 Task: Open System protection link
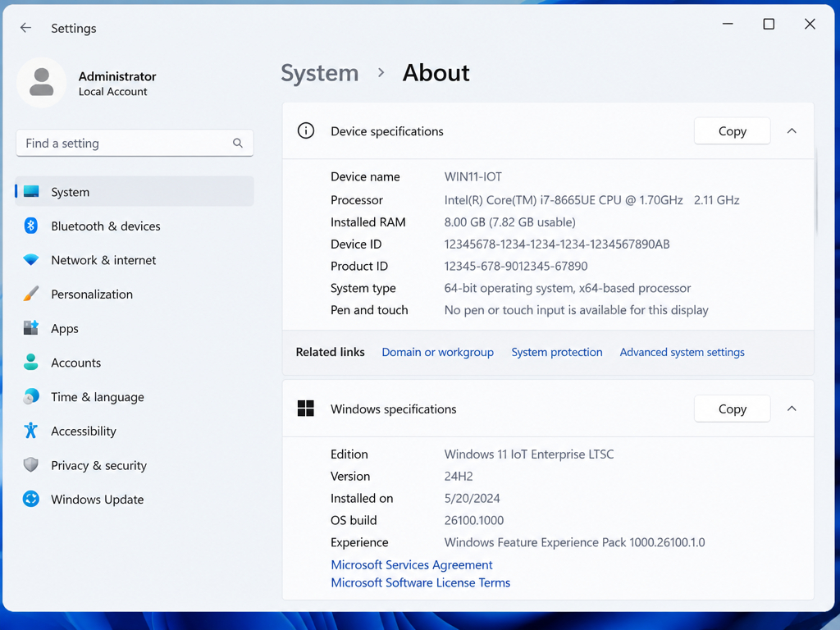(x=557, y=352)
